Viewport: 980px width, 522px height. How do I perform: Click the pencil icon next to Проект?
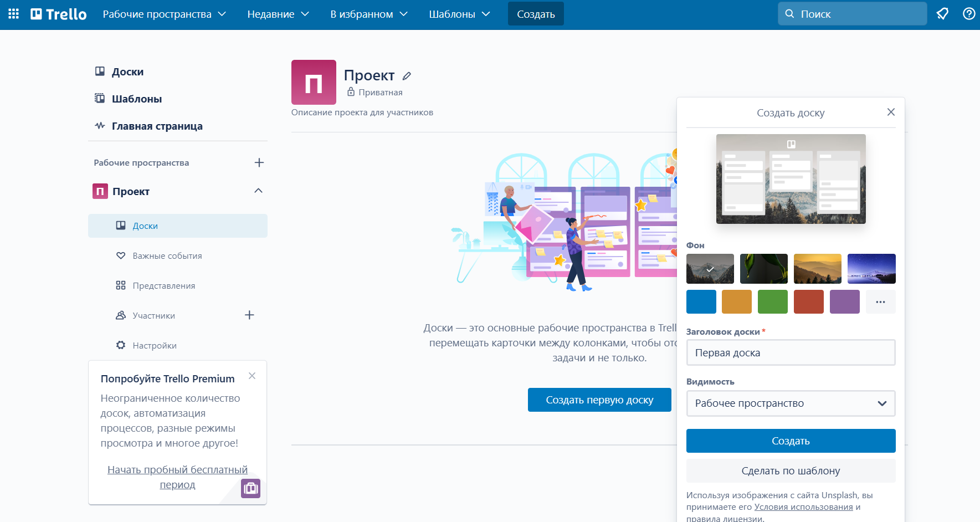(407, 76)
